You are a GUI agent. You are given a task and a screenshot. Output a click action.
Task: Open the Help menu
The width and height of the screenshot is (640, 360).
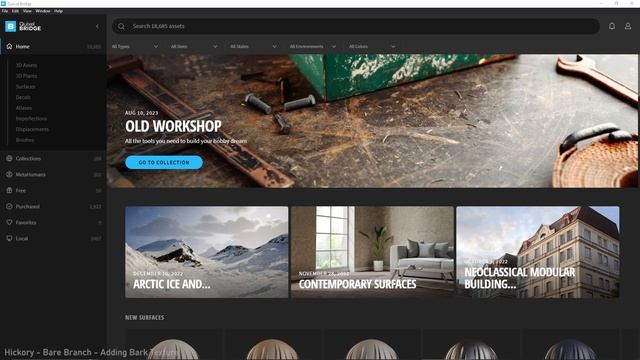click(58, 11)
